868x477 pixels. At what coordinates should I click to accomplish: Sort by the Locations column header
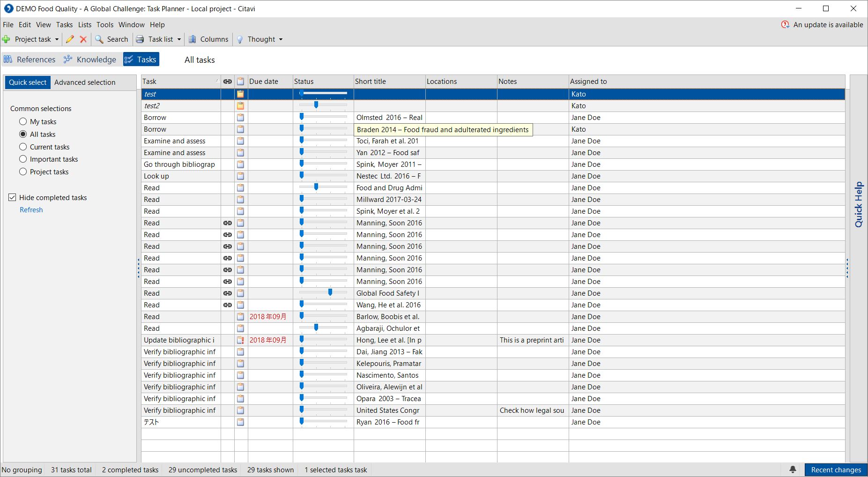[x=461, y=82]
